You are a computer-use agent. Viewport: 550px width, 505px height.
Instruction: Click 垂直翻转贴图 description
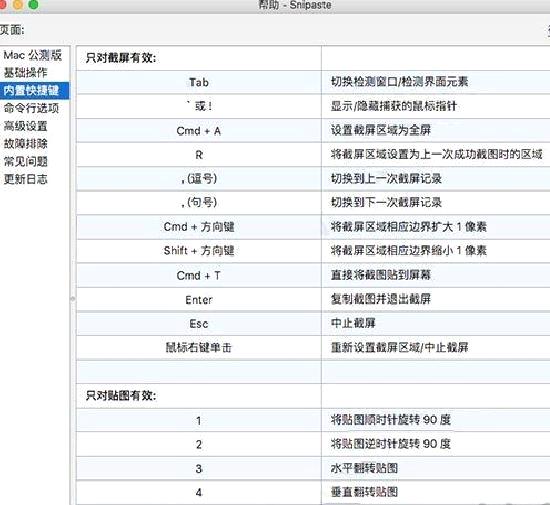(x=364, y=492)
